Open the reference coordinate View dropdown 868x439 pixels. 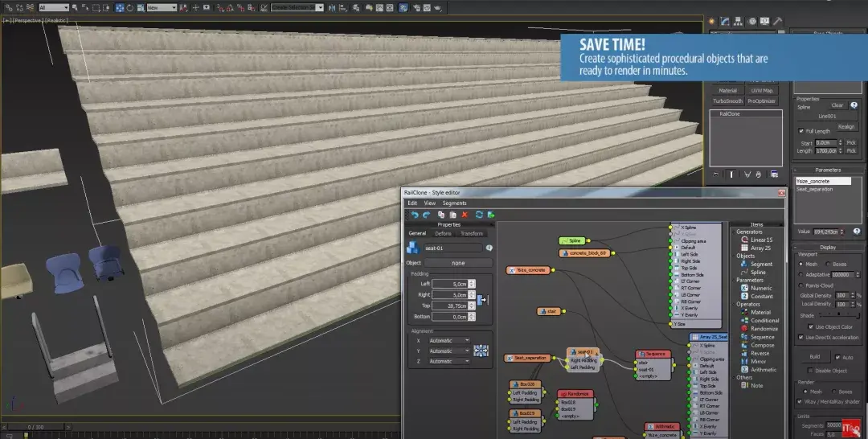162,7
